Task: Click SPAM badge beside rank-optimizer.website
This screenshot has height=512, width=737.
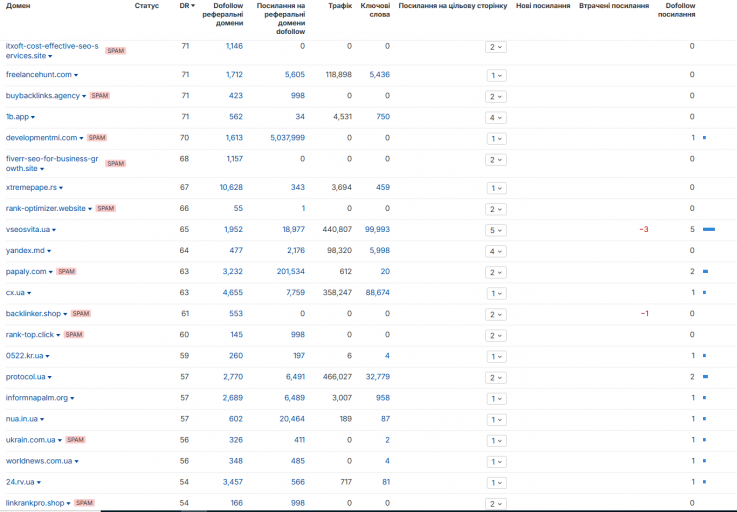Action: [105, 208]
